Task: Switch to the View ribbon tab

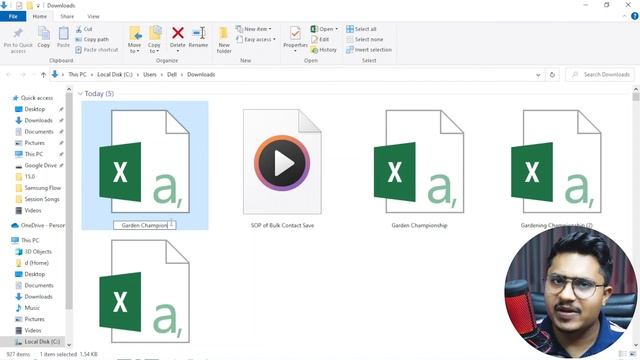Action: tap(93, 16)
